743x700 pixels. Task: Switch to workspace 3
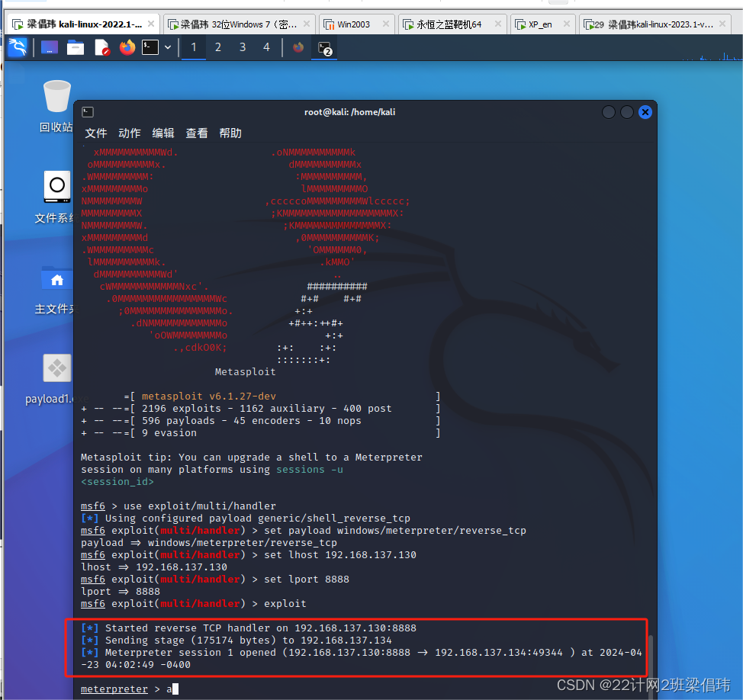243,47
